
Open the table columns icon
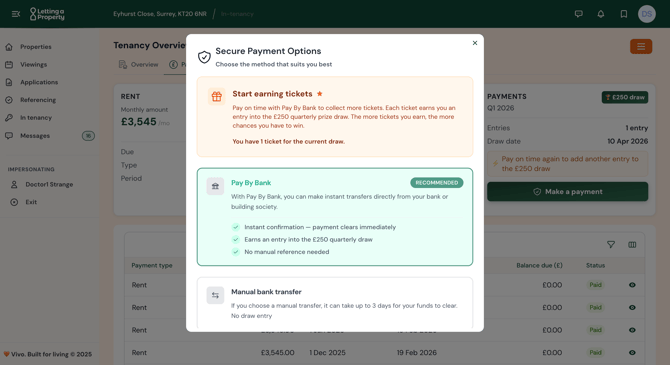(x=632, y=244)
